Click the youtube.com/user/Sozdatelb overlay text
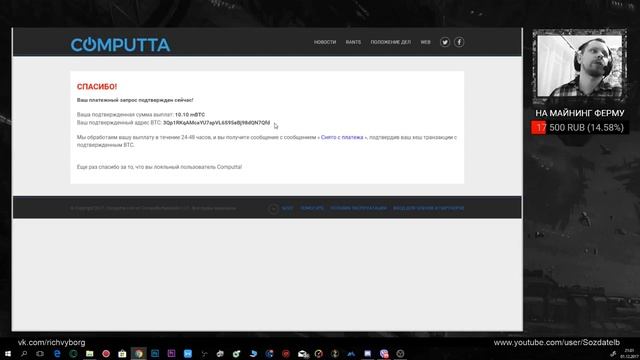Image resolution: width=640 pixels, height=360 pixels. coord(557,342)
